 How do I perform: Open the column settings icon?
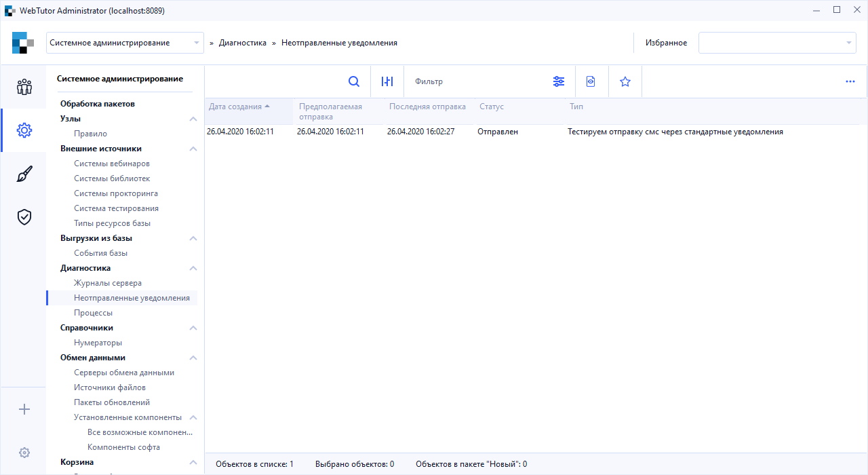(x=387, y=81)
